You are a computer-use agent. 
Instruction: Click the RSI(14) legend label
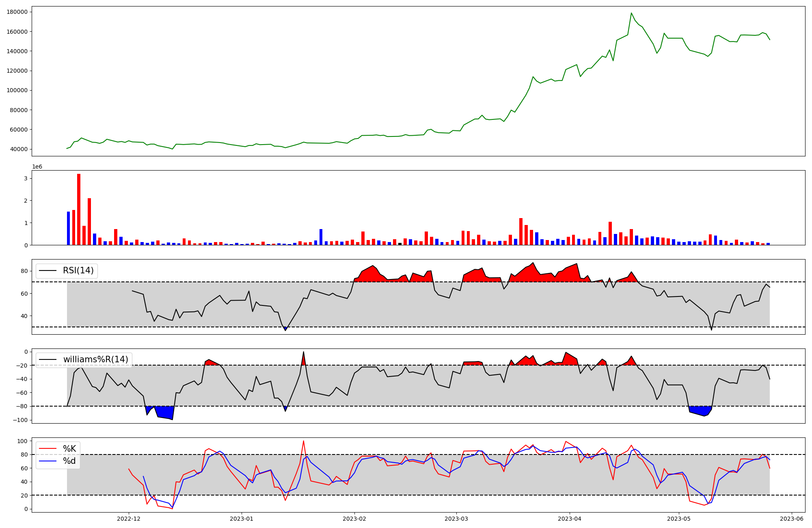point(78,270)
